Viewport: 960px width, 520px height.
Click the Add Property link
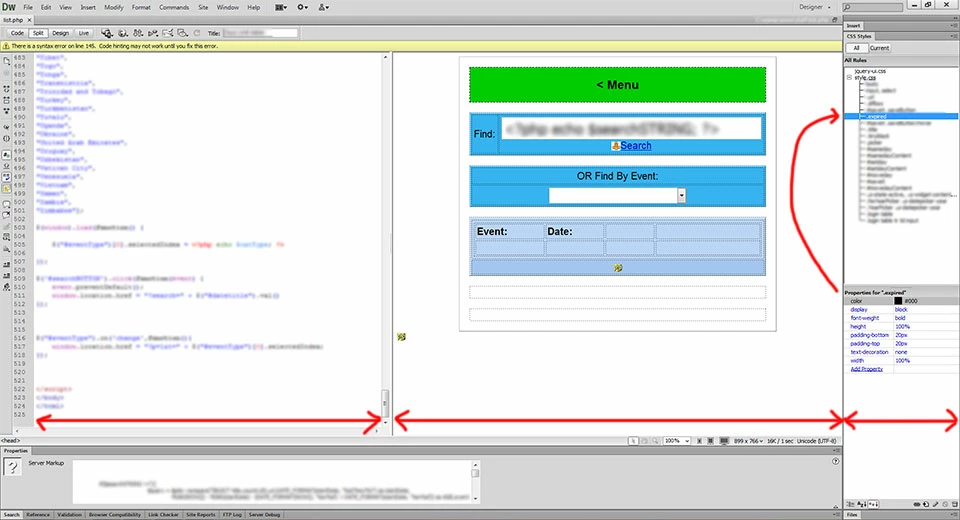[x=866, y=369]
